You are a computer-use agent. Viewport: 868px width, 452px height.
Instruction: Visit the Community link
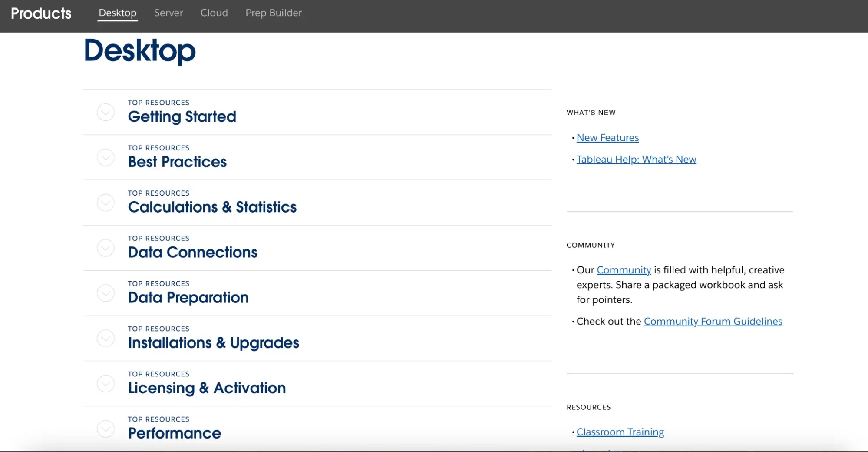click(x=624, y=270)
